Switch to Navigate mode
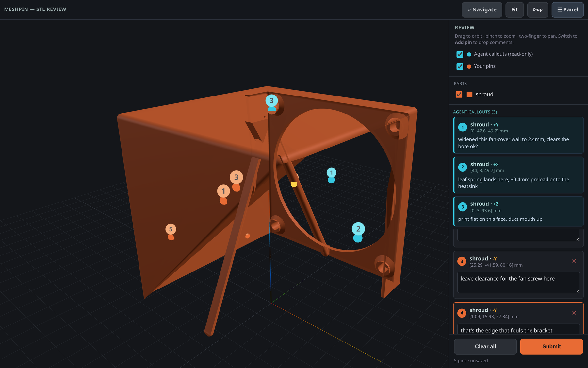This screenshot has width=588, height=368. tap(482, 9)
